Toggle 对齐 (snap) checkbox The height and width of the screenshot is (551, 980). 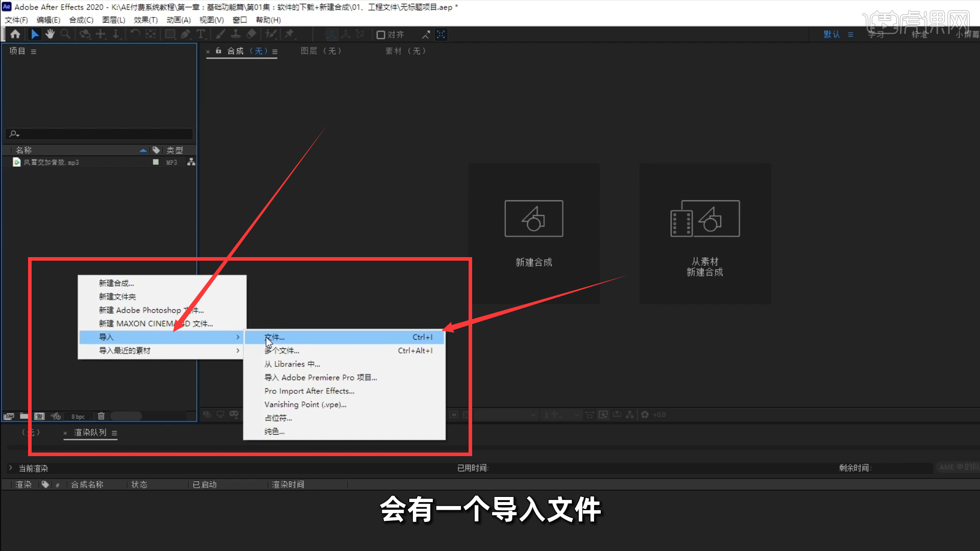click(381, 35)
